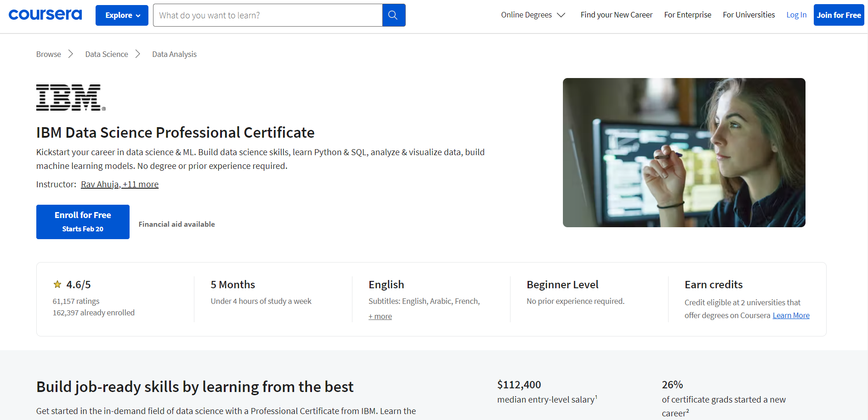Click '26%' statistic
Viewport: 868px width, 420px height.
point(672,385)
